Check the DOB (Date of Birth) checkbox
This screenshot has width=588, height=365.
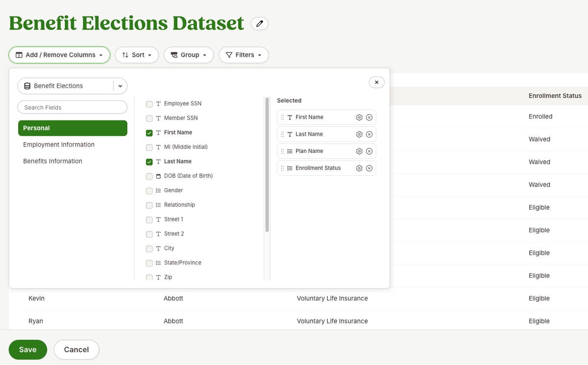(x=149, y=176)
